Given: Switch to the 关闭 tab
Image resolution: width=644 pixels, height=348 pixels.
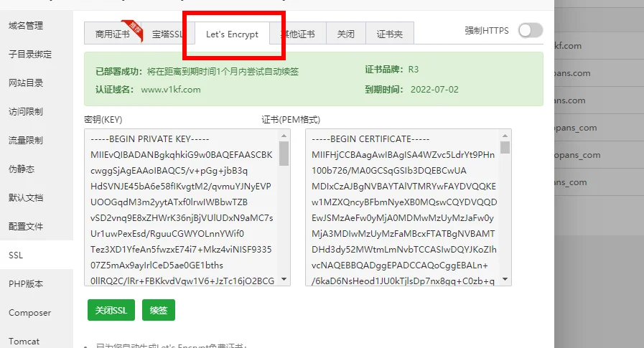Looking at the screenshot, I should click(x=346, y=34).
